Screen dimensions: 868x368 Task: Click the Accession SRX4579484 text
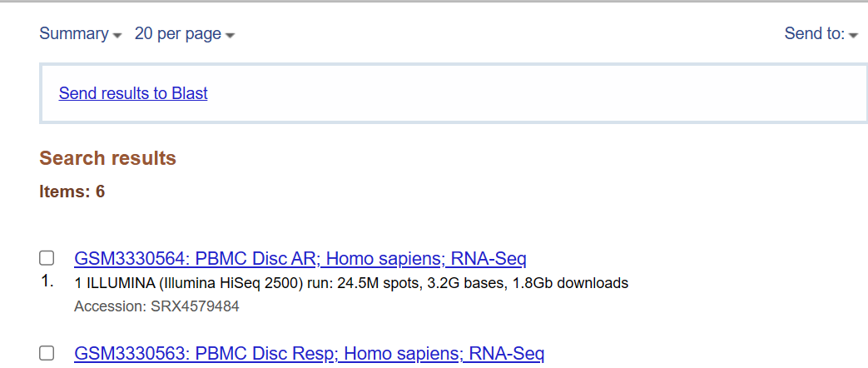coord(156,306)
